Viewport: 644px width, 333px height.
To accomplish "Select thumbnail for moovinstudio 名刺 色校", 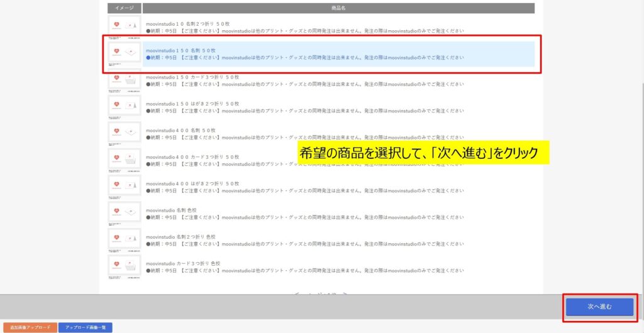I will [124, 213].
